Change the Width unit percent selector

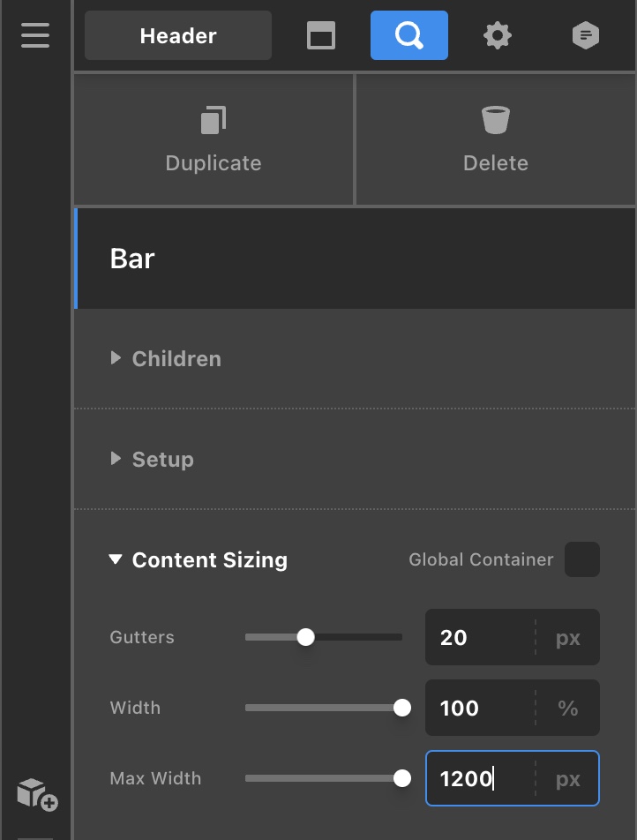[x=568, y=708]
